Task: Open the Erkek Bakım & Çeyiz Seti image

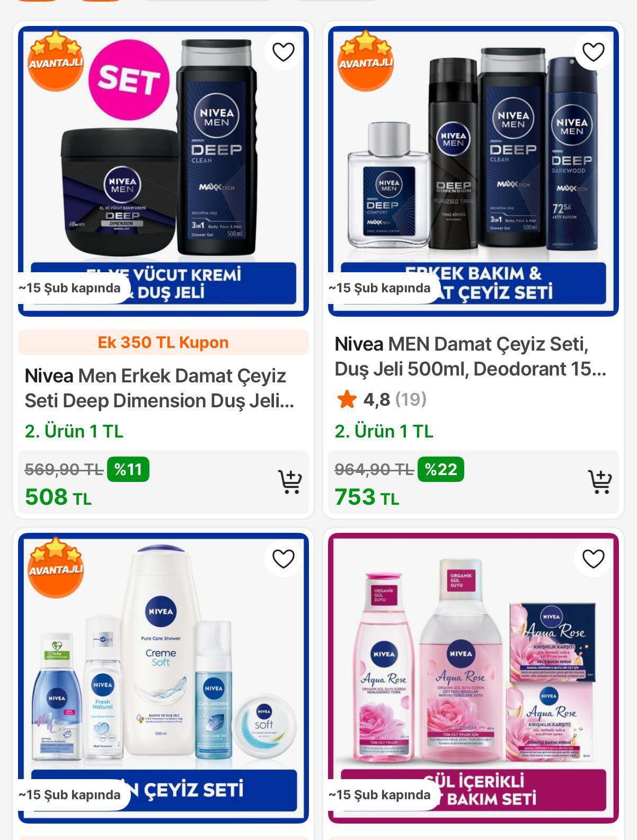Action: (x=473, y=171)
